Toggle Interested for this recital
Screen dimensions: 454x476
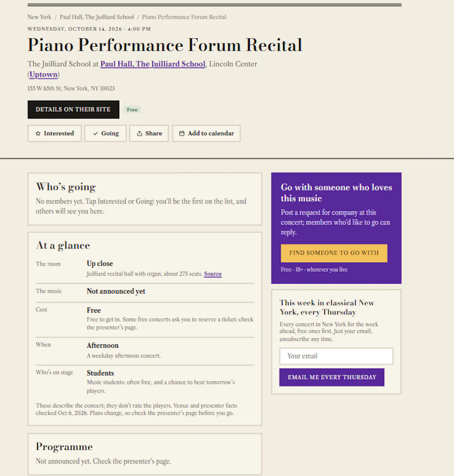(x=54, y=133)
